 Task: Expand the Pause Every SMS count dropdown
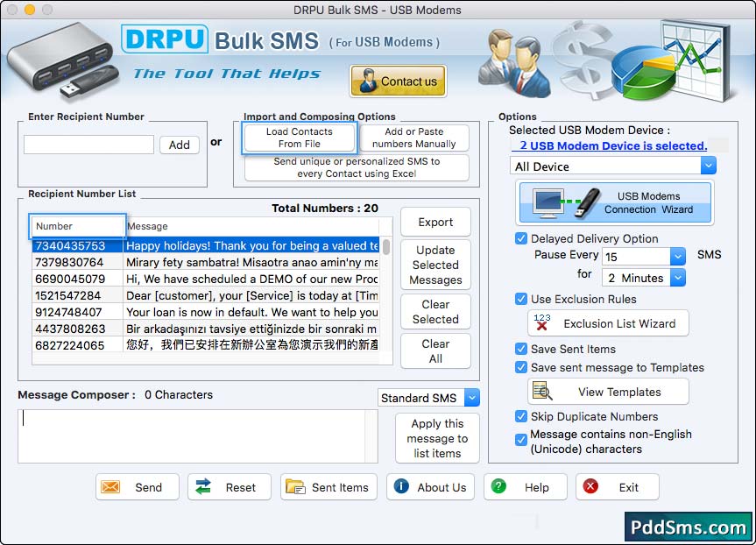click(678, 256)
